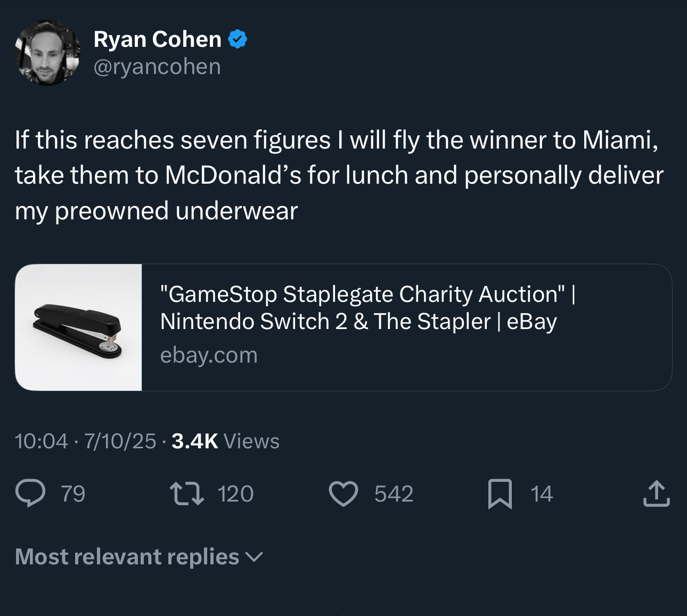Click the 79 replies count

[x=73, y=494]
